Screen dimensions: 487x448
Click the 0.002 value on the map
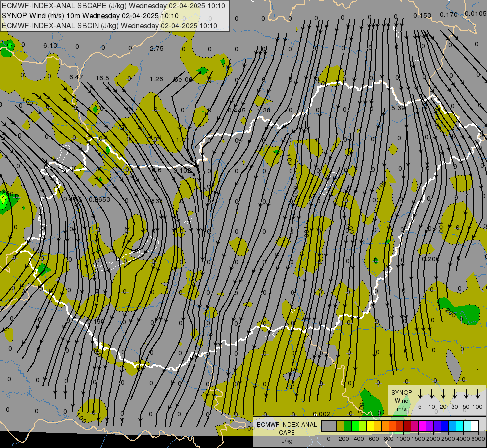pos(322,414)
